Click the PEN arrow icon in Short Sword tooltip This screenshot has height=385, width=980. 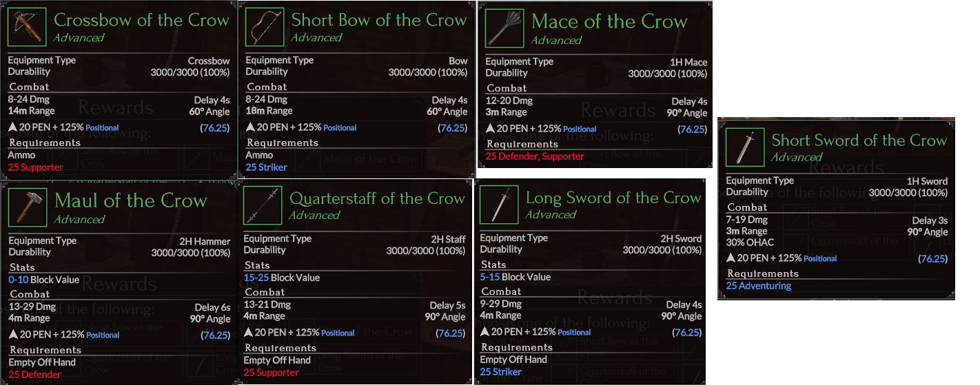[x=731, y=258]
